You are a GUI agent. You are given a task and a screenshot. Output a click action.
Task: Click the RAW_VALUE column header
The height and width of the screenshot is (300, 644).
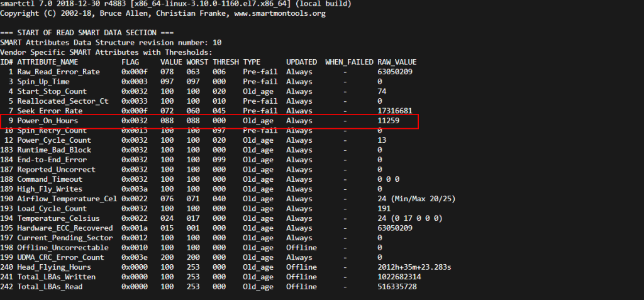coord(397,62)
